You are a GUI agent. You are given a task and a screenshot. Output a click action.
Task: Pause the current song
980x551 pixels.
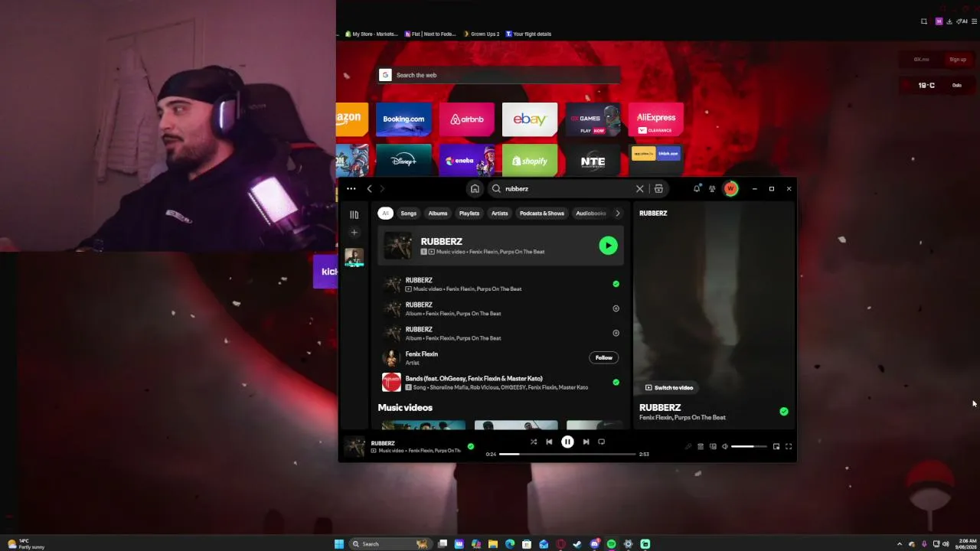click(x=567, y=442)
